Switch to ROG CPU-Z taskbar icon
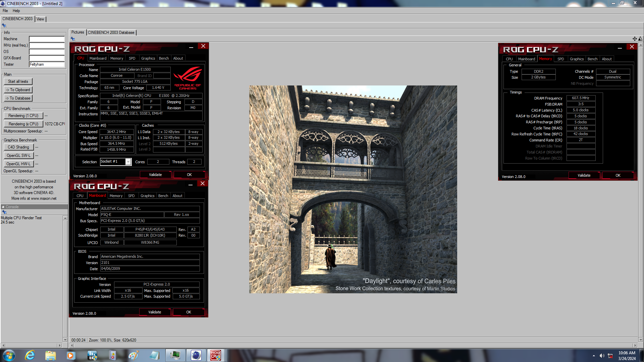 [216, 355]
